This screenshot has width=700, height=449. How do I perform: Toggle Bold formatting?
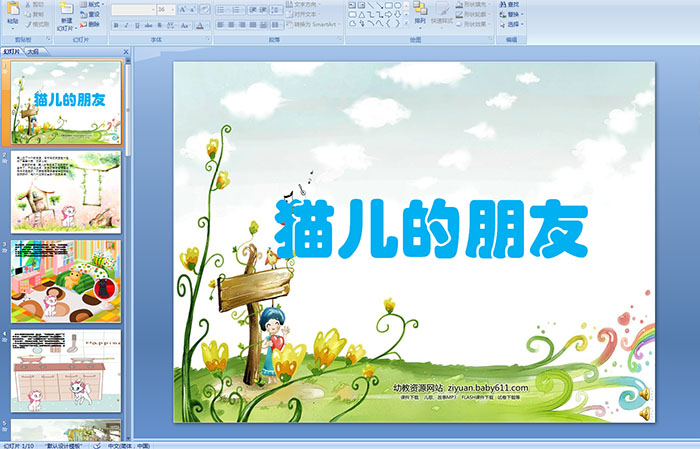point(115,25)
